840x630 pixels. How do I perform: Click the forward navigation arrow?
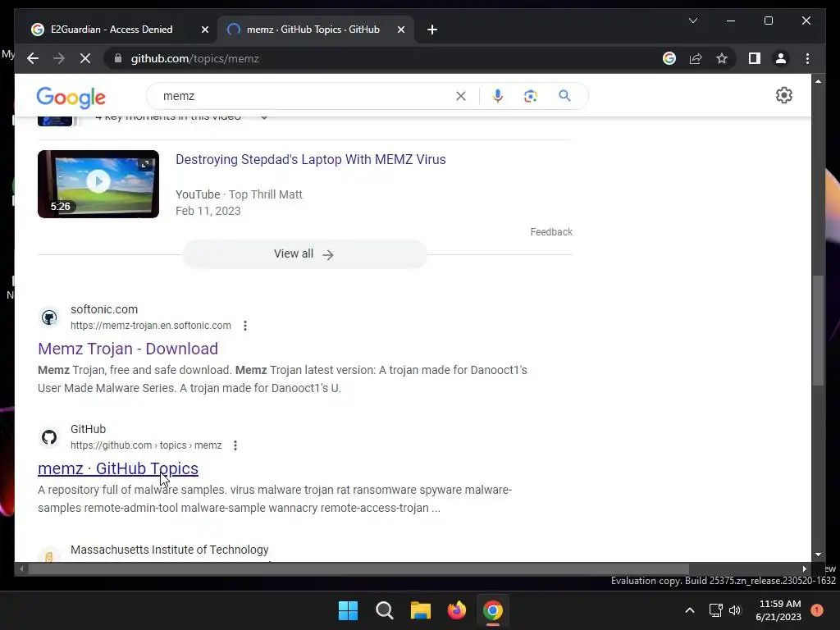point(59,58)
